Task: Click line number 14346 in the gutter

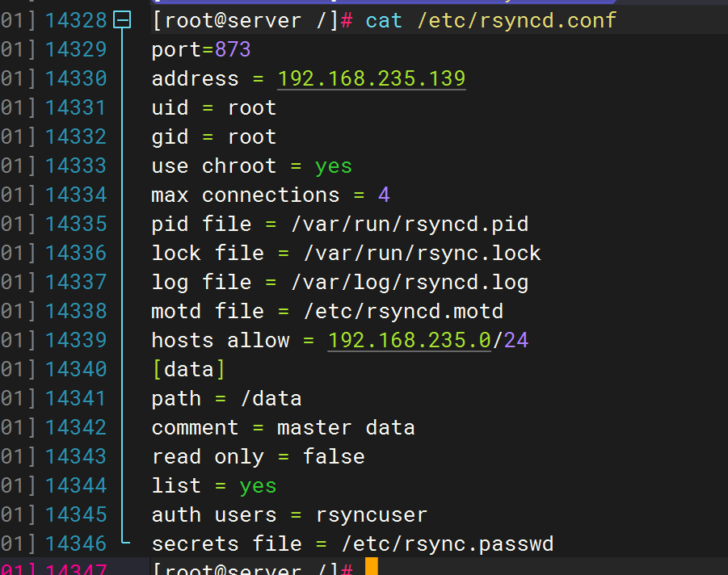Action: tap(76, 544)
